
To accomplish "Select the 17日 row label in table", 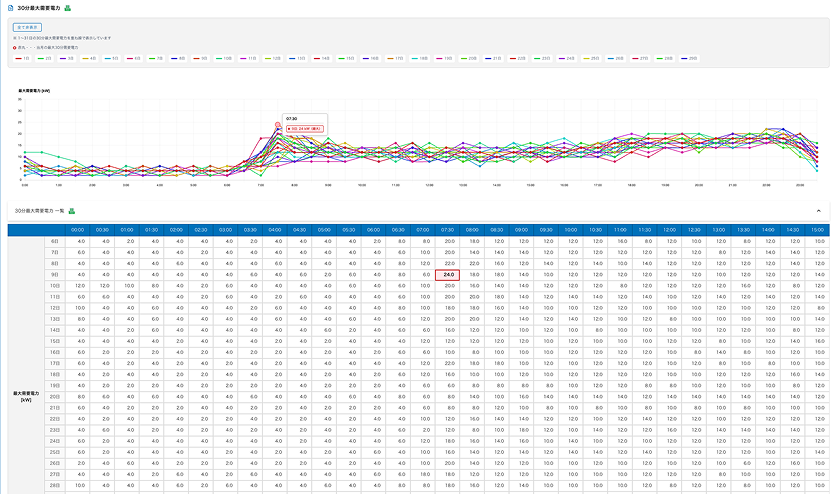I will point(54,363).
